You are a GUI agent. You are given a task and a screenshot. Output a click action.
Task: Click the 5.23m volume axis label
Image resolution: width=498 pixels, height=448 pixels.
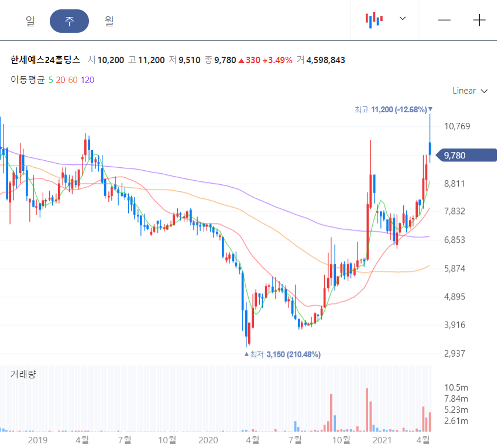[456, 409]
